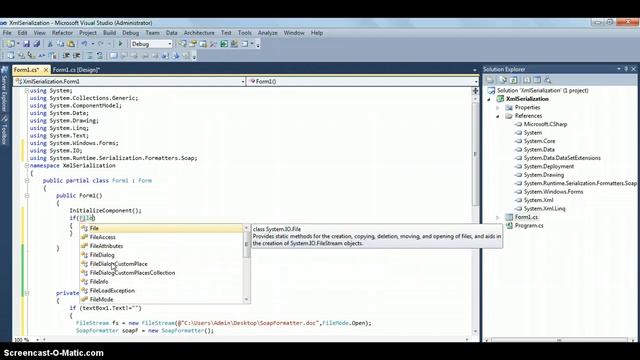Click the Save All toolbar icon
The width and height of the screenshot is (640, 360).
36,44
